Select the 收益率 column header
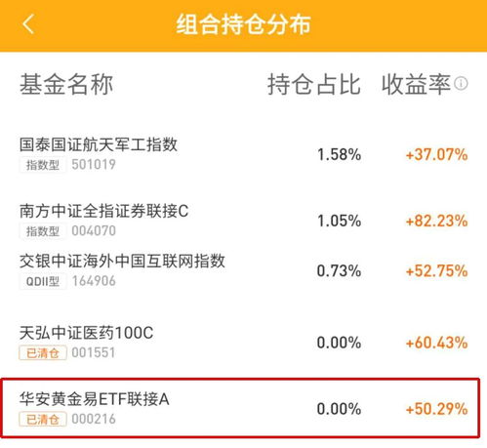The image size is (487, 448). tap(416, 84)
